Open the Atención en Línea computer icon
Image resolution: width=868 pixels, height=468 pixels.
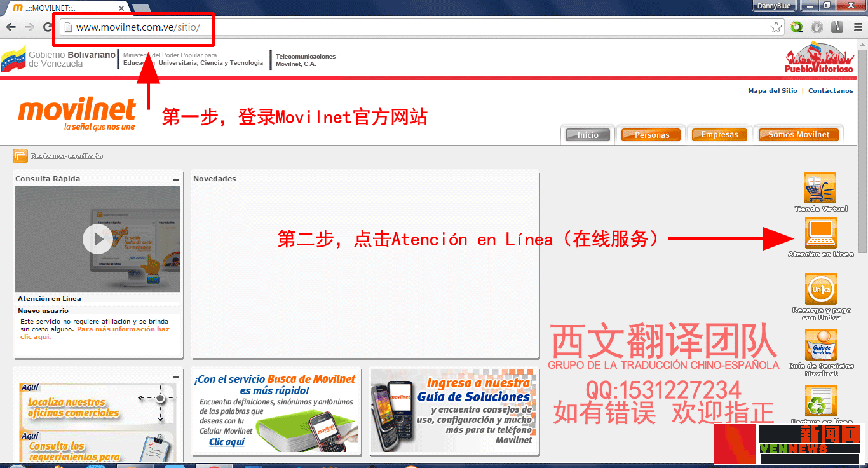820,233
